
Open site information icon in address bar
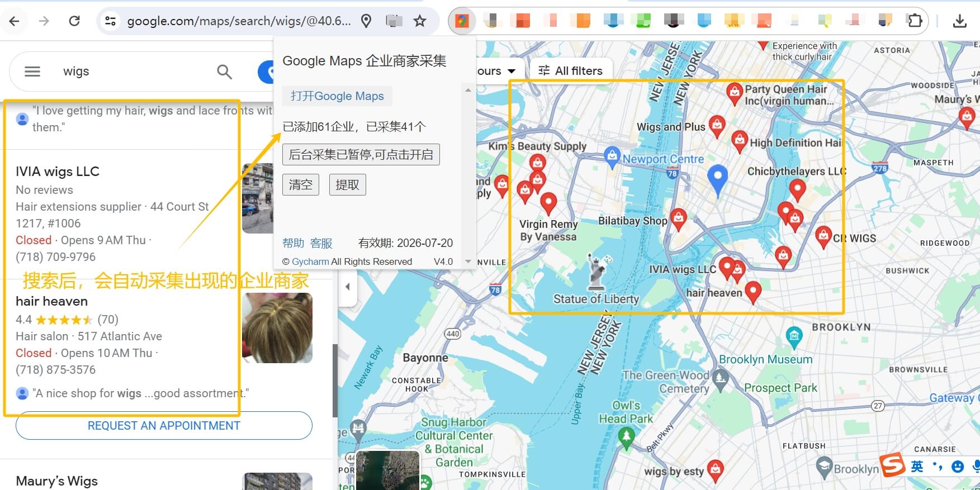(111, 21)
